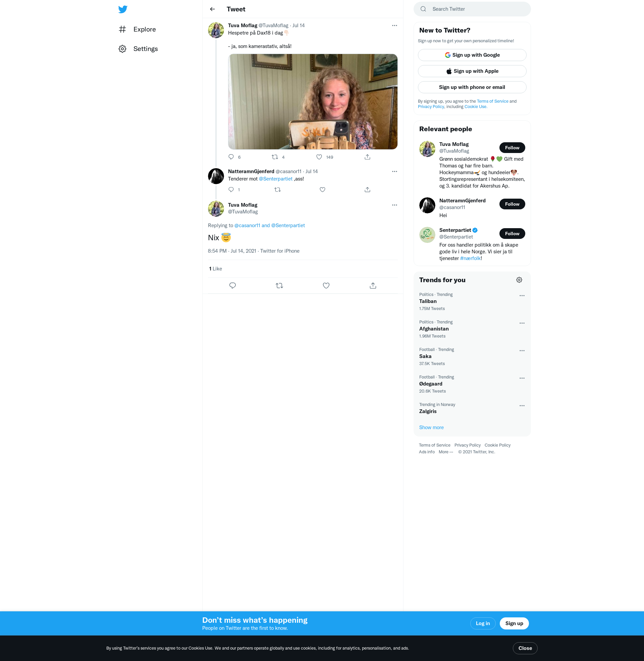Screen dimensions: 644x661
Task: Click the @Senterpartiet mention in the reply
Action: (x=276, y=179)
